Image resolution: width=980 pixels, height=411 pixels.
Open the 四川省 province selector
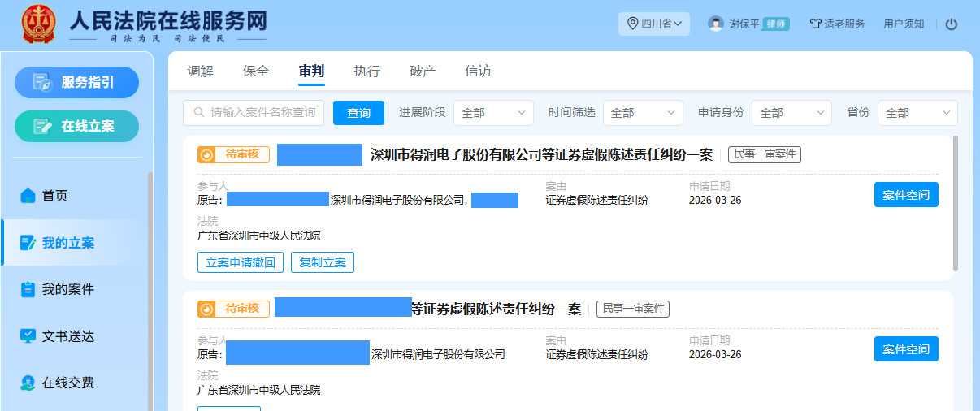coord(654,24)
